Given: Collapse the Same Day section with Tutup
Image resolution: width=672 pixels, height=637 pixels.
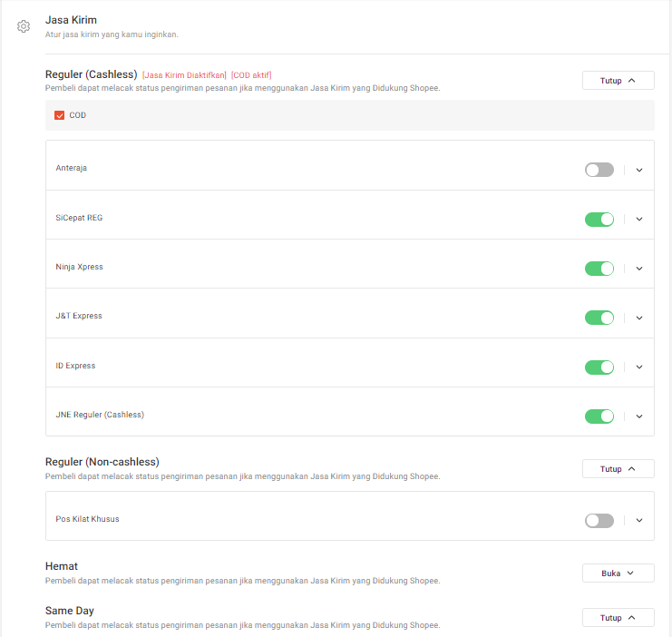Looking at the screenshot, I should tap(618, 618).
